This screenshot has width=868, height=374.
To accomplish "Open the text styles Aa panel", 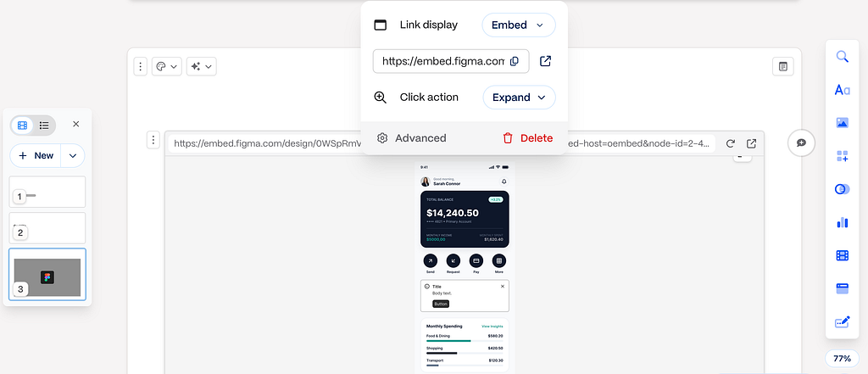I will coord(842,90).
